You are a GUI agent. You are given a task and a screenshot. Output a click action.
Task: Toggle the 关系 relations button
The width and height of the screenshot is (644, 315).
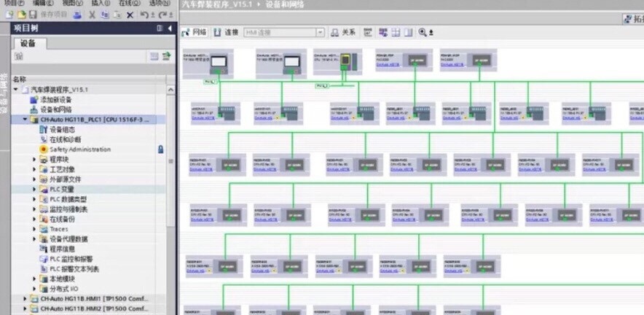[x=343, y=33]
